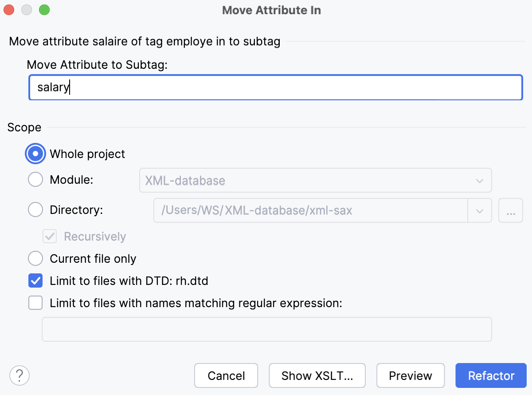Enable limiting files by regular expression
The height and width of the screenshot is (395, 532).
point(35,303)
